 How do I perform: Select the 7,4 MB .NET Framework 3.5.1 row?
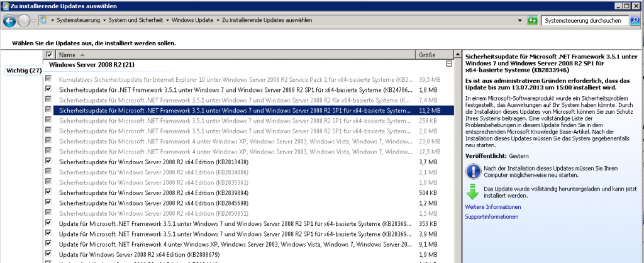tap(248, 100)
